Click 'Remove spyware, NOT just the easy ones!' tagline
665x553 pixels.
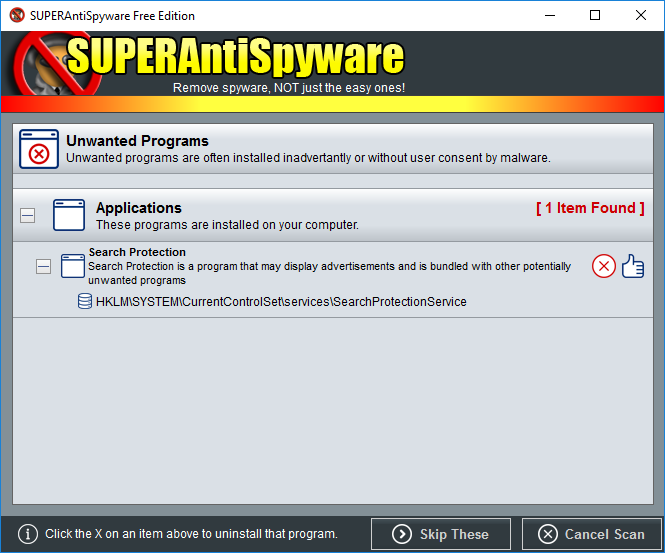coord(289,88)
